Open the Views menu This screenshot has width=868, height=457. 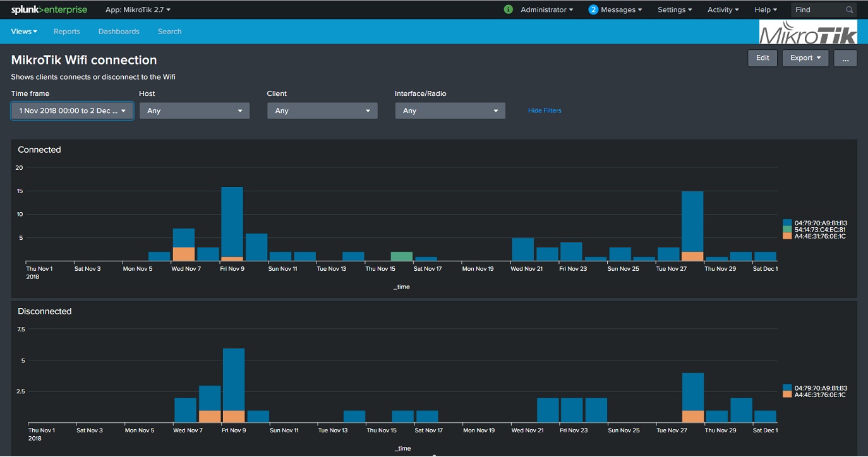[x=24, y=32]
